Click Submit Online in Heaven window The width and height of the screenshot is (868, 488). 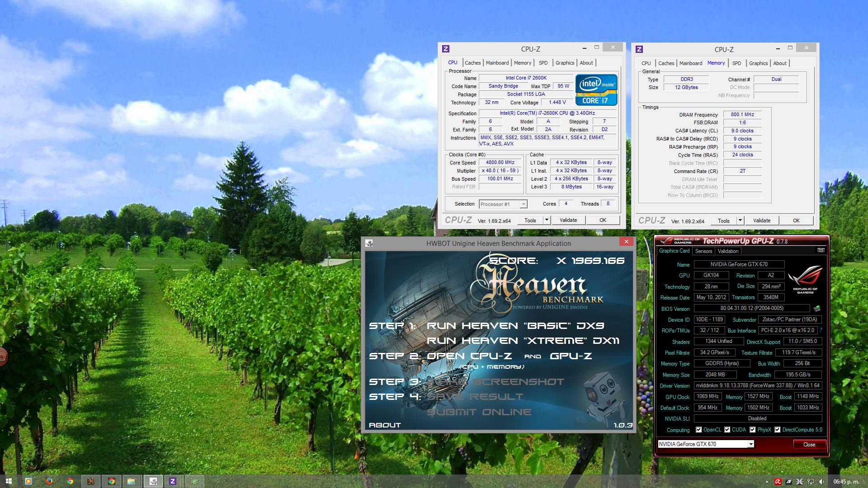(479, 412)
